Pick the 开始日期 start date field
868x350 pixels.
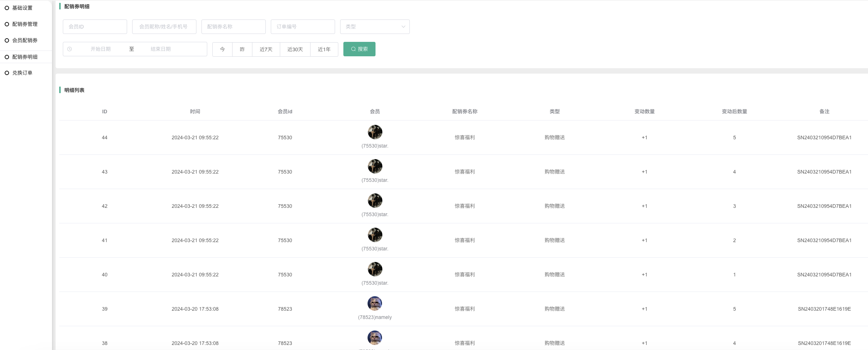101,49
